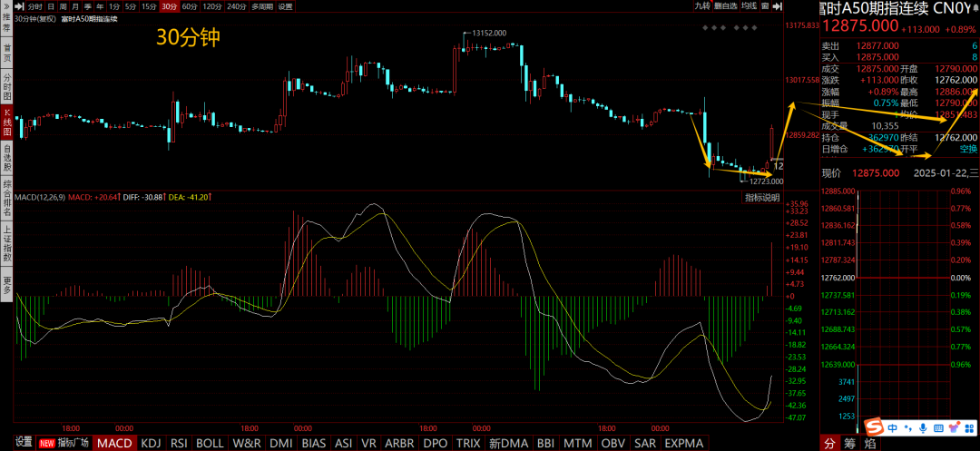The image size is (980, 451).
Task: Switch to 分时 intraday view
Action: pos(35,6)
